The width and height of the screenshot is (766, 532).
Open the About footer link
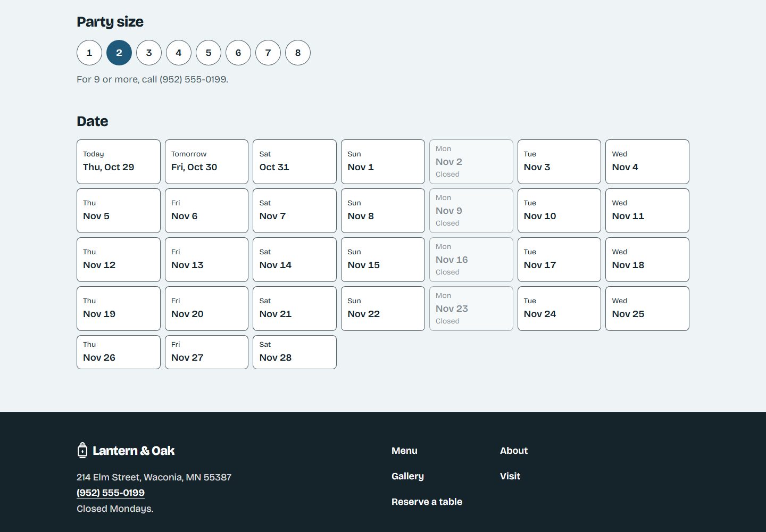point(514,451)
